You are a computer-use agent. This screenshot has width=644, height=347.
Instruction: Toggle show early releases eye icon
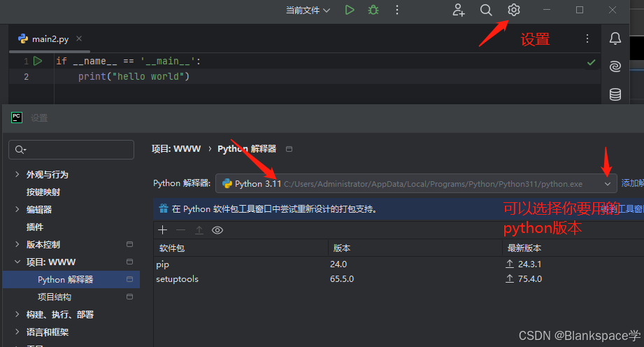point(217,230)
